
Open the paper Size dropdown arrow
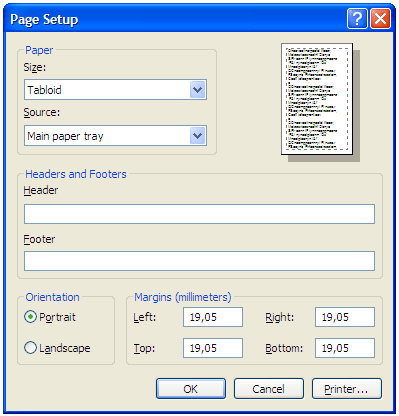198,90
